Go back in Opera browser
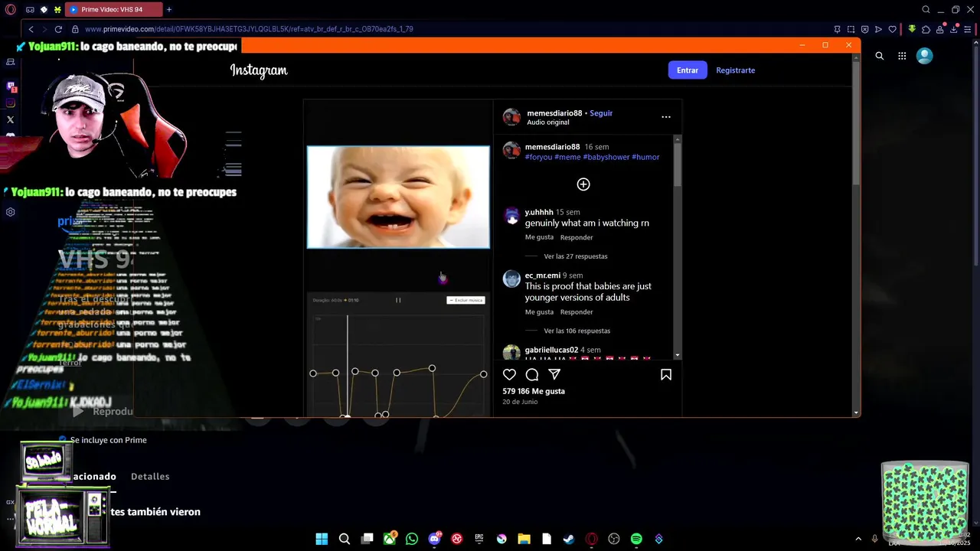 pyautogui.click(x=31, y=29)
